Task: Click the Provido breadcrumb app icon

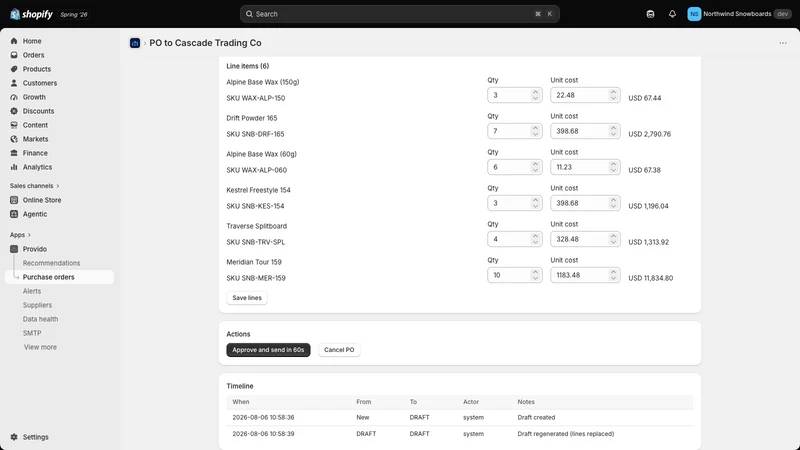Action: (x=135, y=43)
